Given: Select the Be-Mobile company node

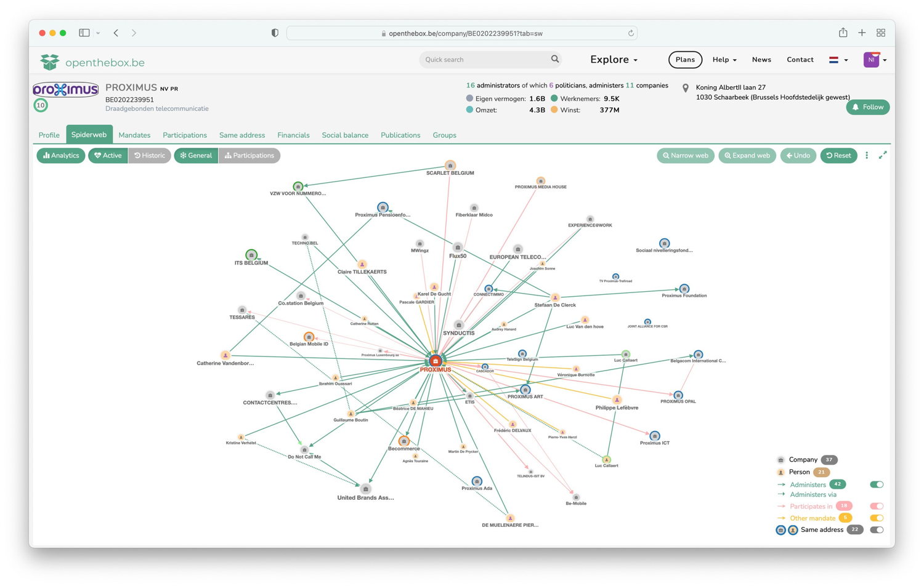Looking at the screenshot, I should point(576,497).
